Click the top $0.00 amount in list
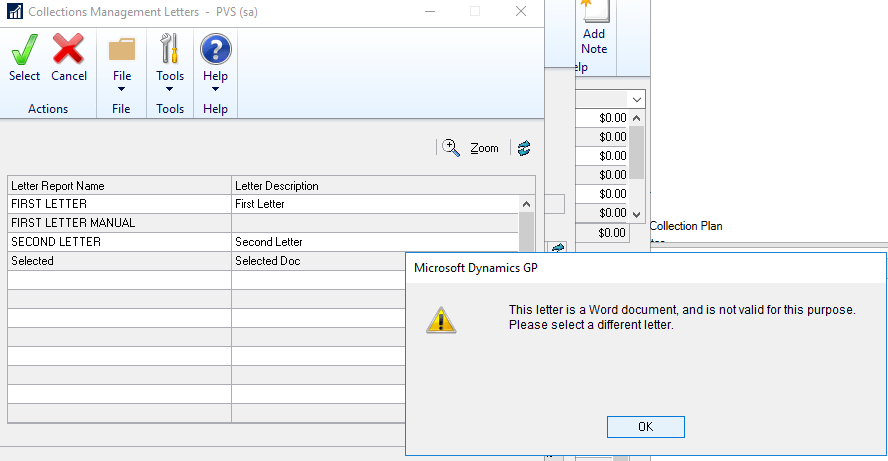Screen dimensions: 888x461 coord(603,118)
